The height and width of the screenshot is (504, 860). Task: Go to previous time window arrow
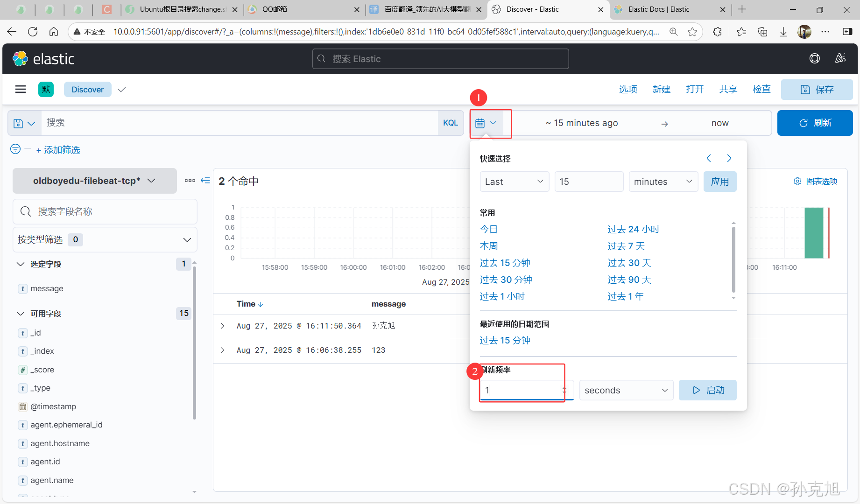tap(709, 158)
